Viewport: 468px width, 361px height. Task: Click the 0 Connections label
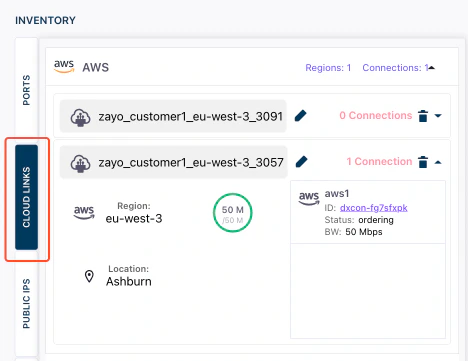[376, 115]
